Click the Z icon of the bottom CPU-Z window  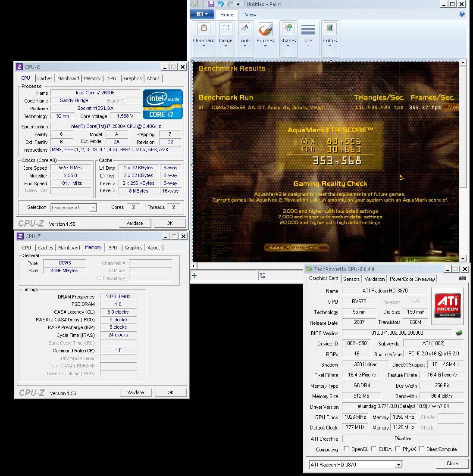click(x=20, y=236)
